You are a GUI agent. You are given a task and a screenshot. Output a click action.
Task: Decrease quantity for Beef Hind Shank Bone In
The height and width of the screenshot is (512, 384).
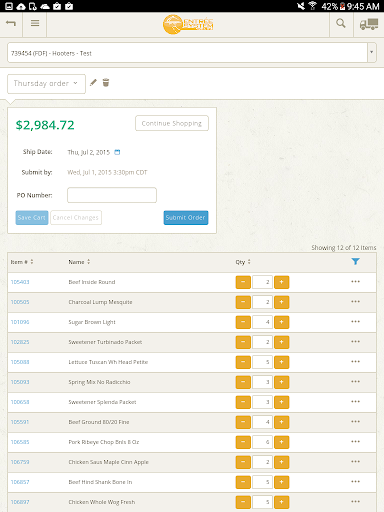pos(243,482)
